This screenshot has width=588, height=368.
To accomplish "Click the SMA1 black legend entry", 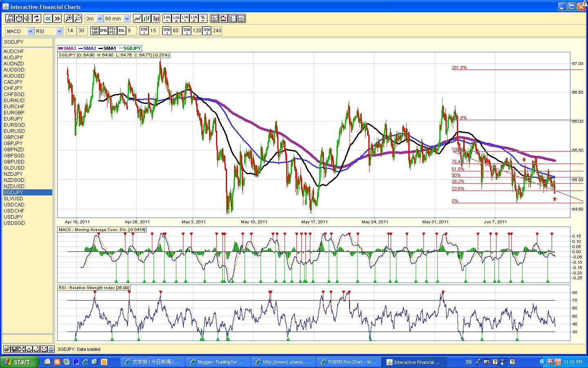I will (x=107, y=48).
